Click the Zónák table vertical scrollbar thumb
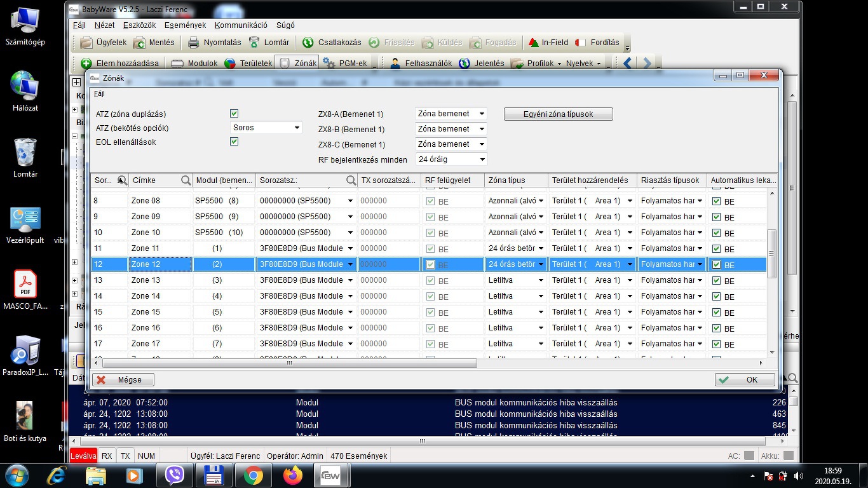 point(772,254)
